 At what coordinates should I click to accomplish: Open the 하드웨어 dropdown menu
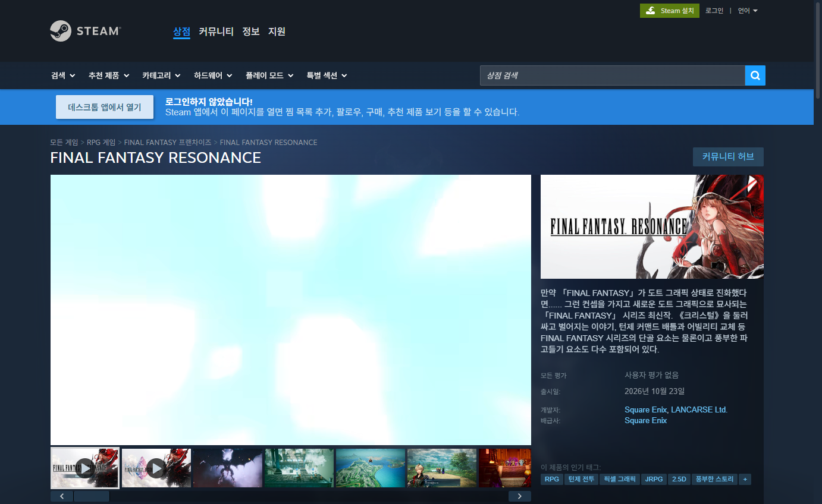213,75
